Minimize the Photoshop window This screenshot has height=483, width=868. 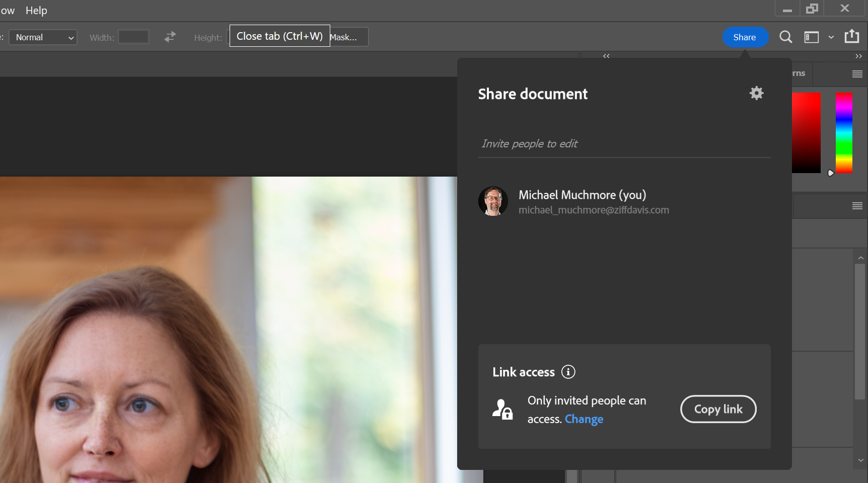pos(787,8)
